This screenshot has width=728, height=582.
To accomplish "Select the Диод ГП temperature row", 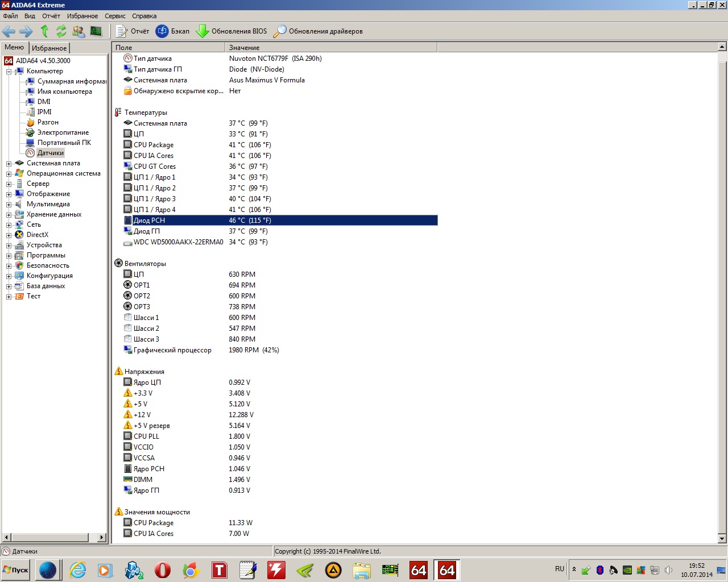I will (280, 231).
